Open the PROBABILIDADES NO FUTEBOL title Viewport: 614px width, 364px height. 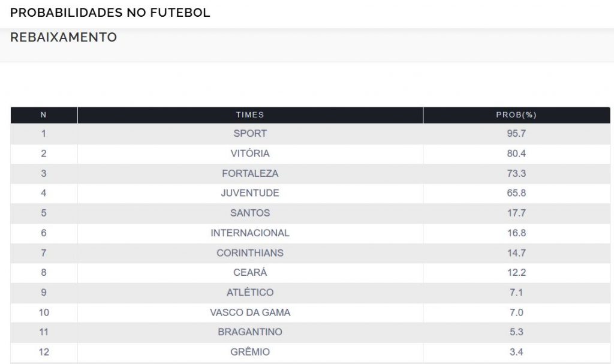110,13
